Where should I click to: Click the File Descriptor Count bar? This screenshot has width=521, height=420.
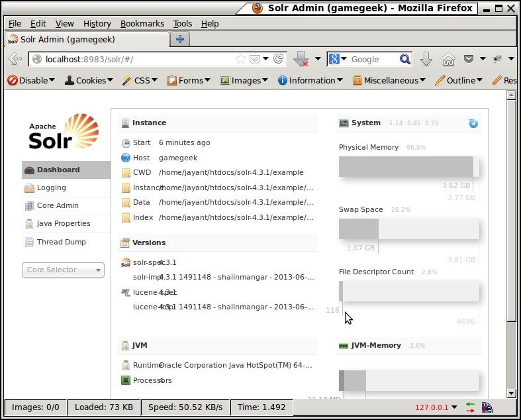(x=409, y=291)
